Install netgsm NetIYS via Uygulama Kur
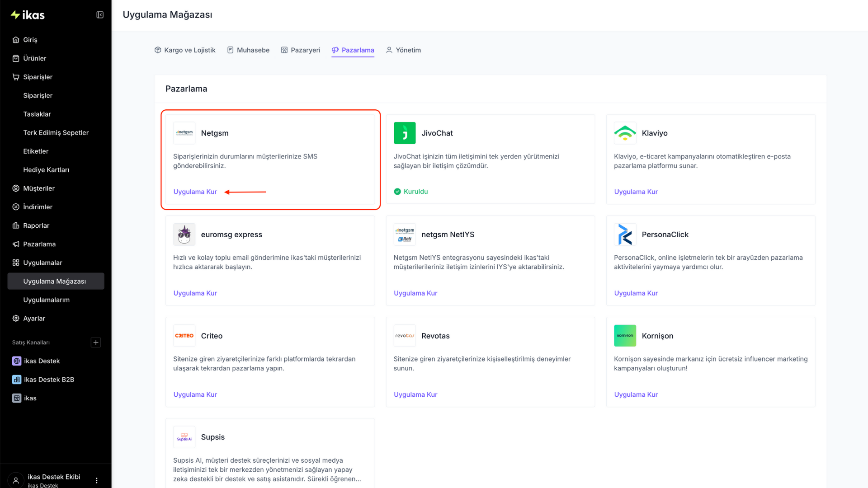This screenshot has height=488, width=868. (x=415, y=293)
